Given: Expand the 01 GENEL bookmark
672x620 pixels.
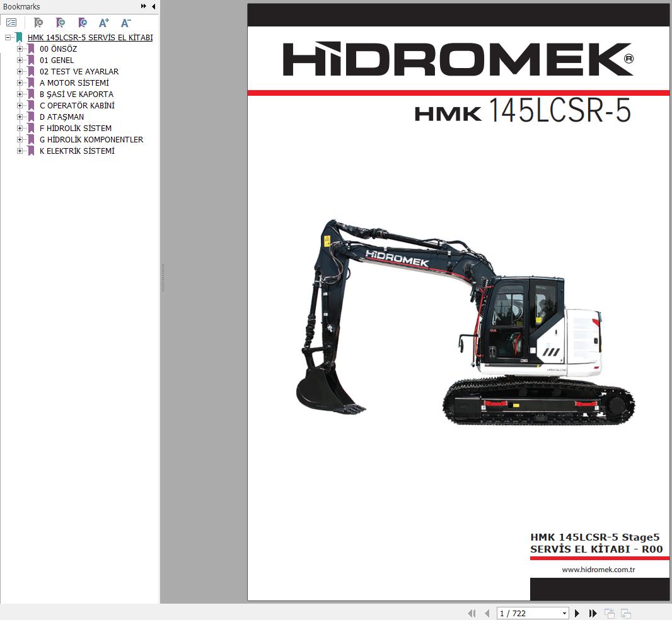Looking at the screenshot, I should pyautogui.click(x=20, y=60).
